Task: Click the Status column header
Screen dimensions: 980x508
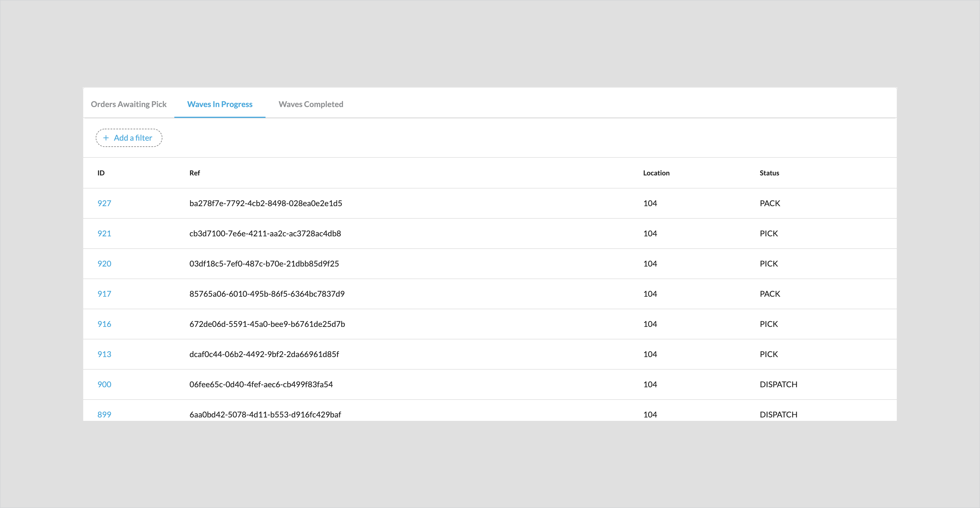Action: pos(769,173)
